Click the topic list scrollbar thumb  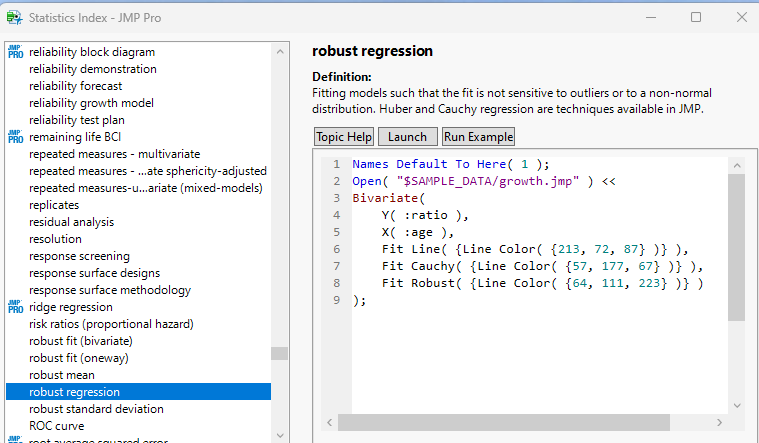pyautogui.click(x=279, y=353)
